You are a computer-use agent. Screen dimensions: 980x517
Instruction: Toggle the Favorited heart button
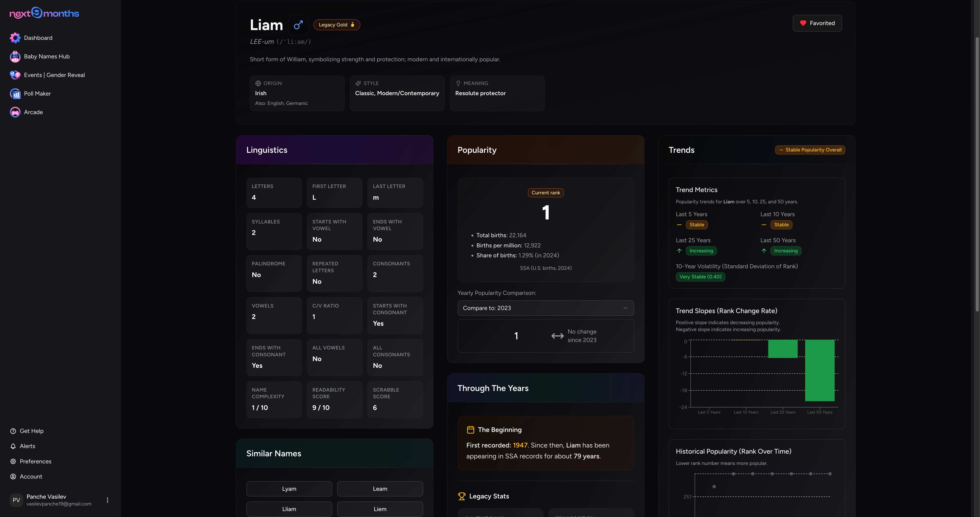817,23
